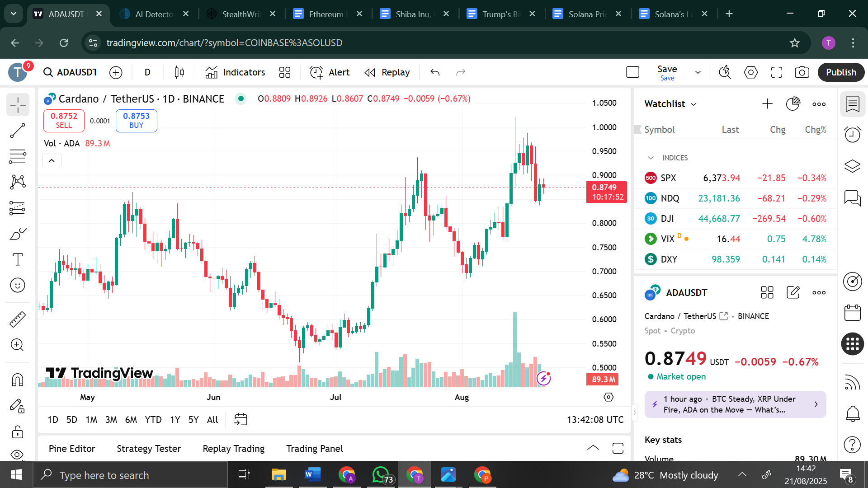Viewport: 868px width, 488px height.
Task: Open the Strategy Tester tab
Action: (x=149, y=449)
